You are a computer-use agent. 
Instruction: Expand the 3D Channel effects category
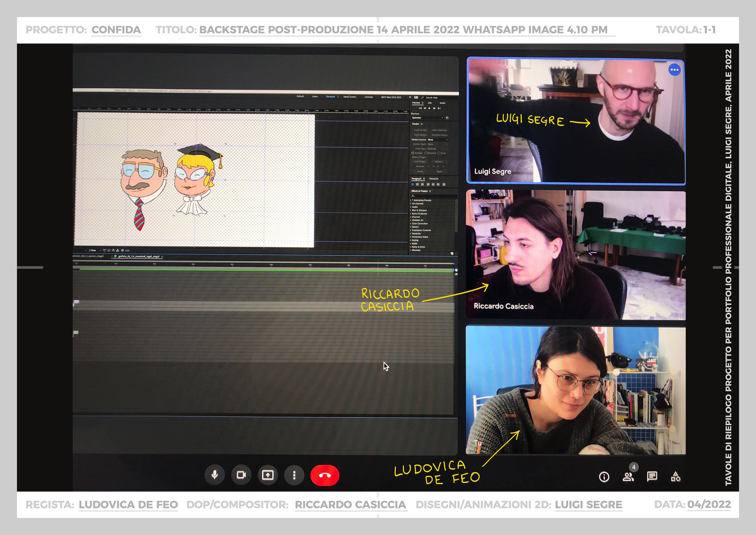pyautogui.click(x=411, y=204)
